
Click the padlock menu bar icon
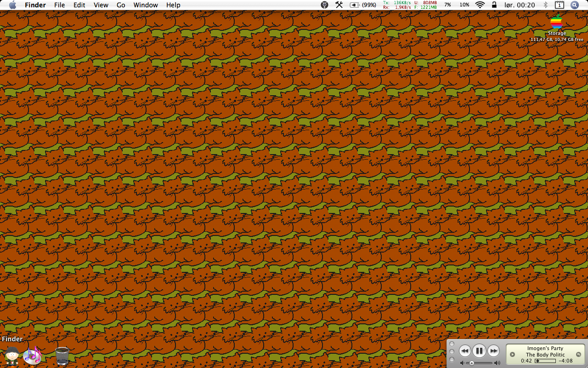click(x=494, y=5)
